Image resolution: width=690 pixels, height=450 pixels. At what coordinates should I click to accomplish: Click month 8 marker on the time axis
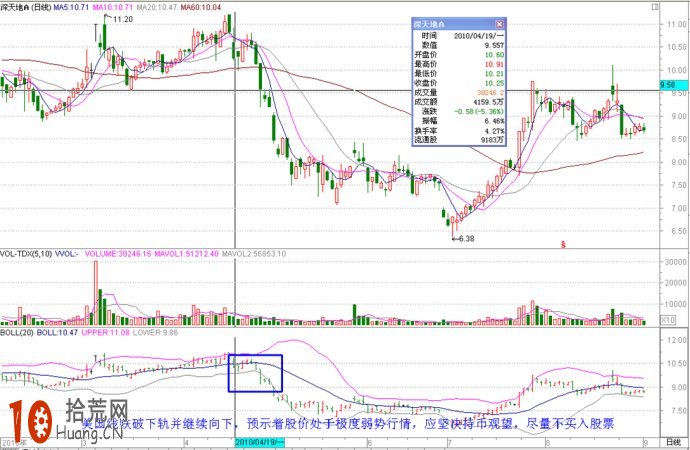pyautogui.click(x=548, y=443)
